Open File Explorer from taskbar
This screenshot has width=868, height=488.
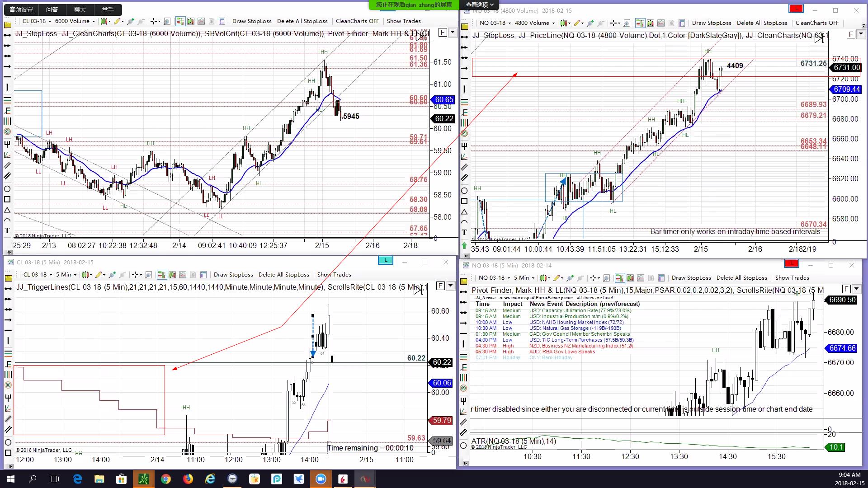pos(99,479)
